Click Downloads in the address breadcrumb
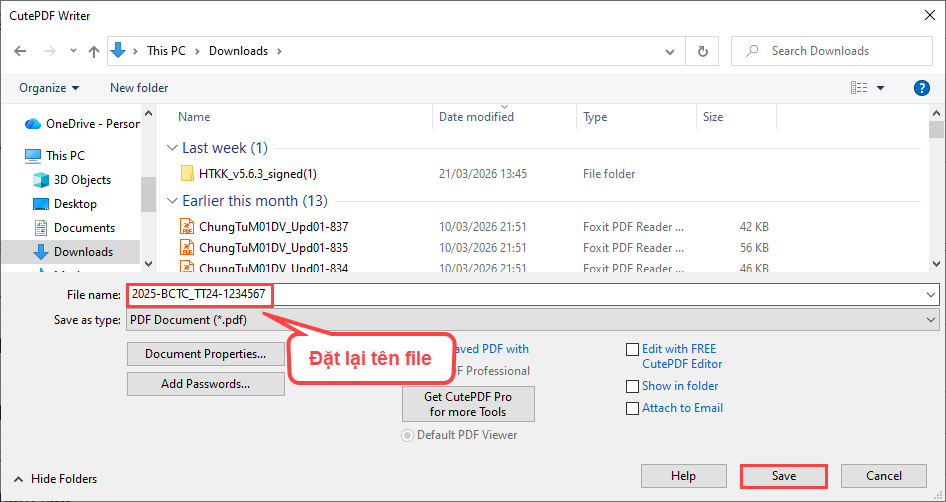Screen dimensions: 946x502 (238, 51)
